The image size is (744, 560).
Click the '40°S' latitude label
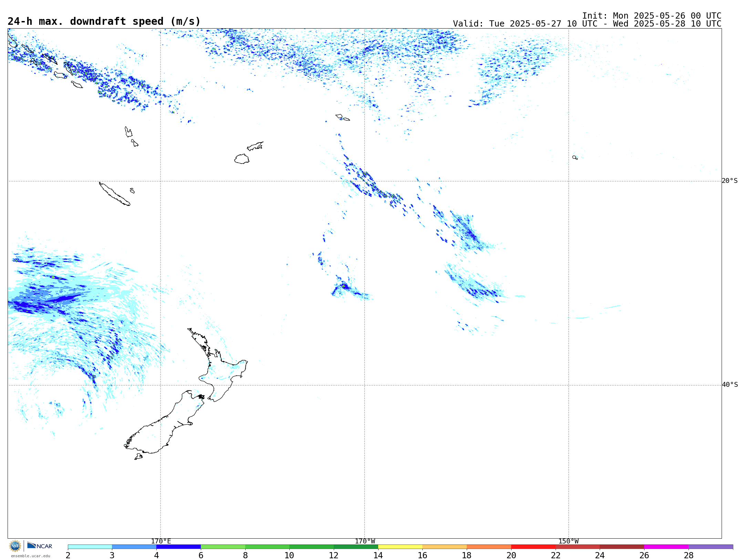[x=730, y=385]
